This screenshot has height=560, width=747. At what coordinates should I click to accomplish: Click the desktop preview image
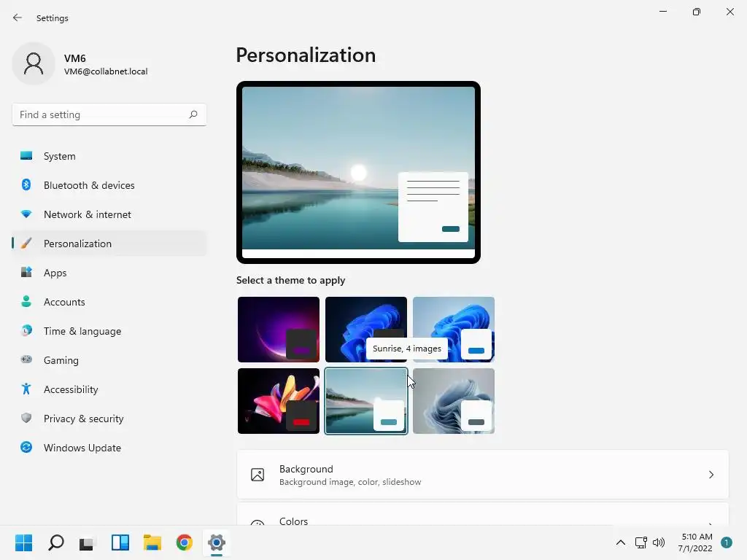pyautogui.click(x=358, y=172)
